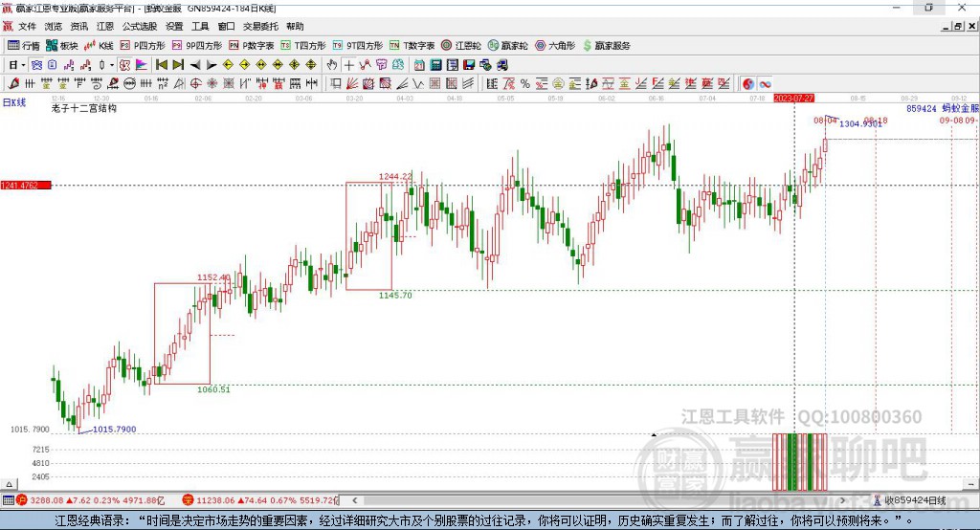This screenshot has height=530, width=980.
Task: Open 赢家服务 service link
Action: point(606,46)
